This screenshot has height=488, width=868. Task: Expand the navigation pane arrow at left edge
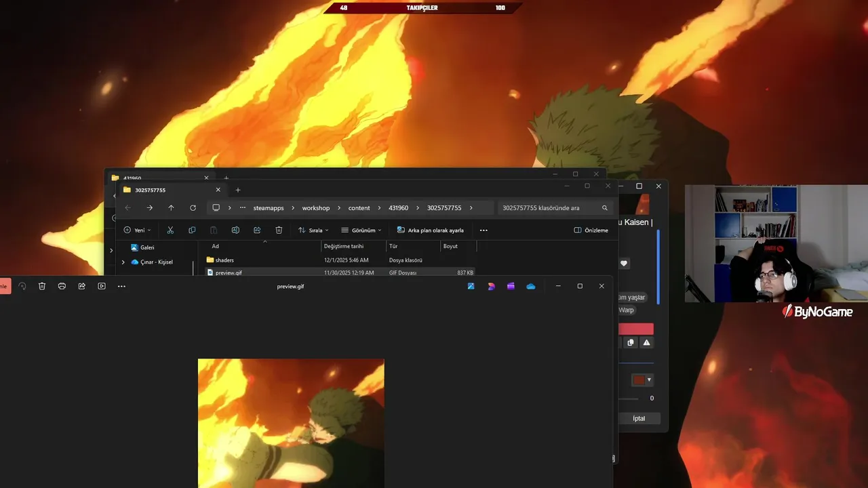111,251
